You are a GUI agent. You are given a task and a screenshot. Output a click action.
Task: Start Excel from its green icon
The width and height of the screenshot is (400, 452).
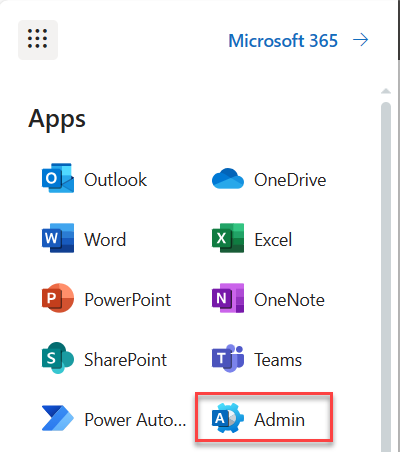(x=228, y=238)
